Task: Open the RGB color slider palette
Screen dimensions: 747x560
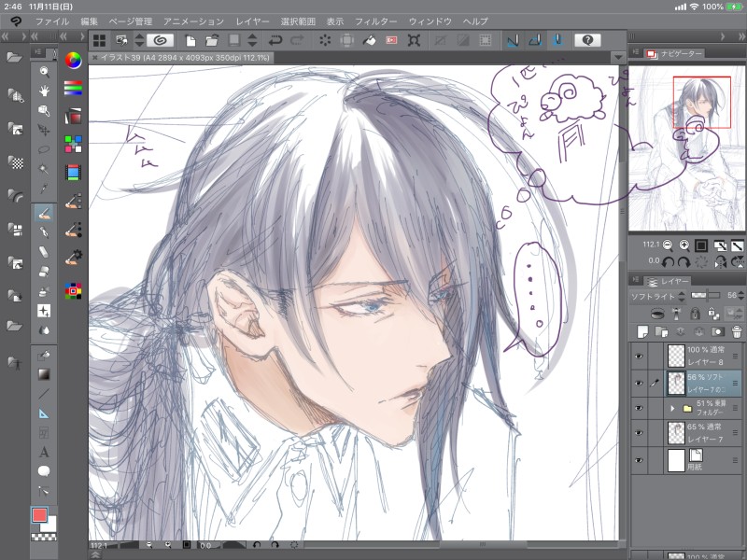Action: coord(74,88)
